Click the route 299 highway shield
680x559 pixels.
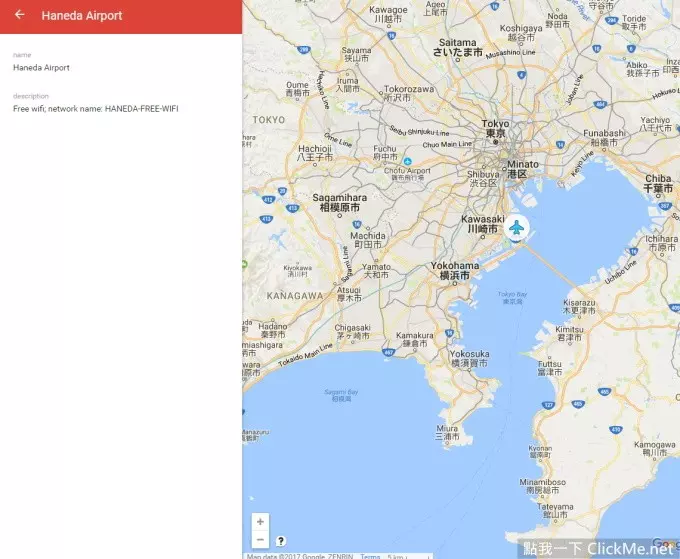click(x=304, y=49)
